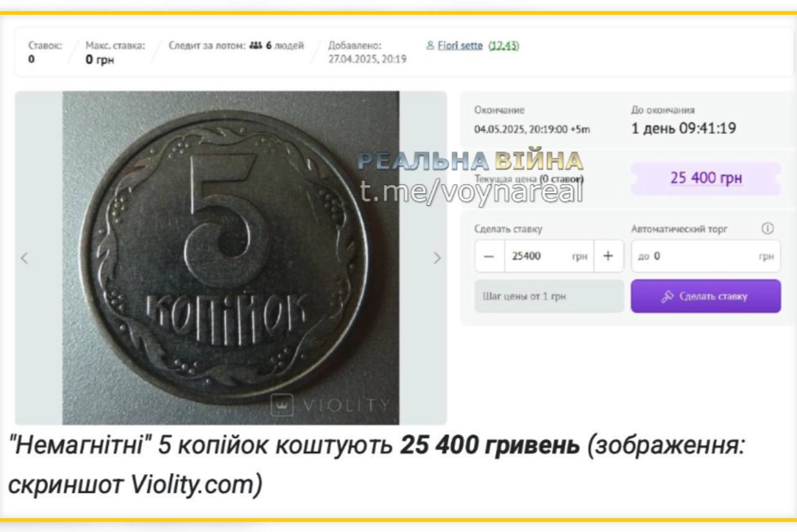Open seller Fiori sette profile link
797x532 pixels.
[x=460, y=45]
